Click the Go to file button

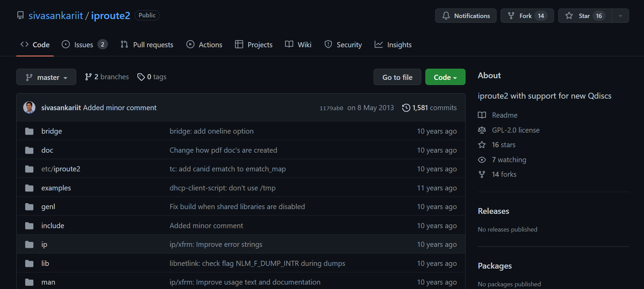[397, 77]
